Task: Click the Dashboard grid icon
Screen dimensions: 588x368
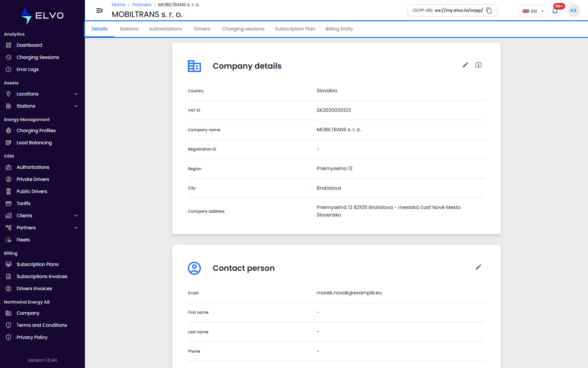Action: tap(8, 45)
